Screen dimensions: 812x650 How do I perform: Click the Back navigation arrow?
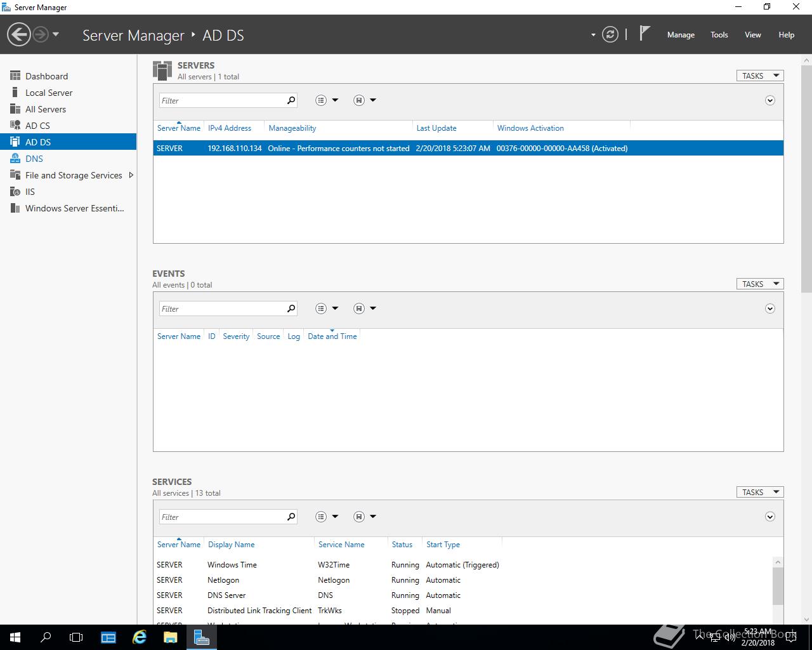click(19, 34)
